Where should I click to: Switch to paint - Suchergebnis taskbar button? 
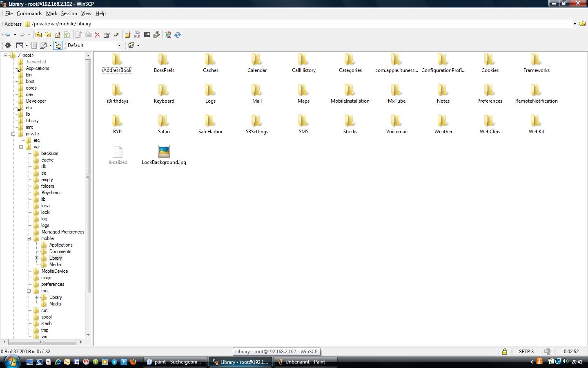176,362
